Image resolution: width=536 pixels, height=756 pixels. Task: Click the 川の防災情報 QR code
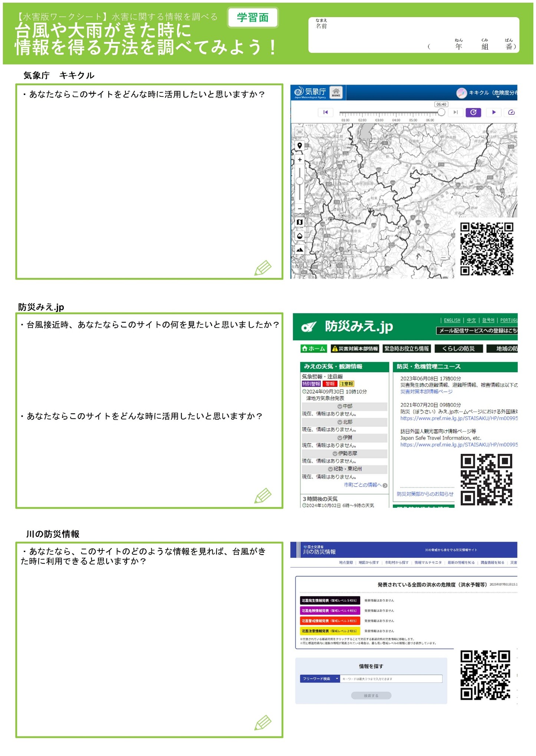pos(485,675)
